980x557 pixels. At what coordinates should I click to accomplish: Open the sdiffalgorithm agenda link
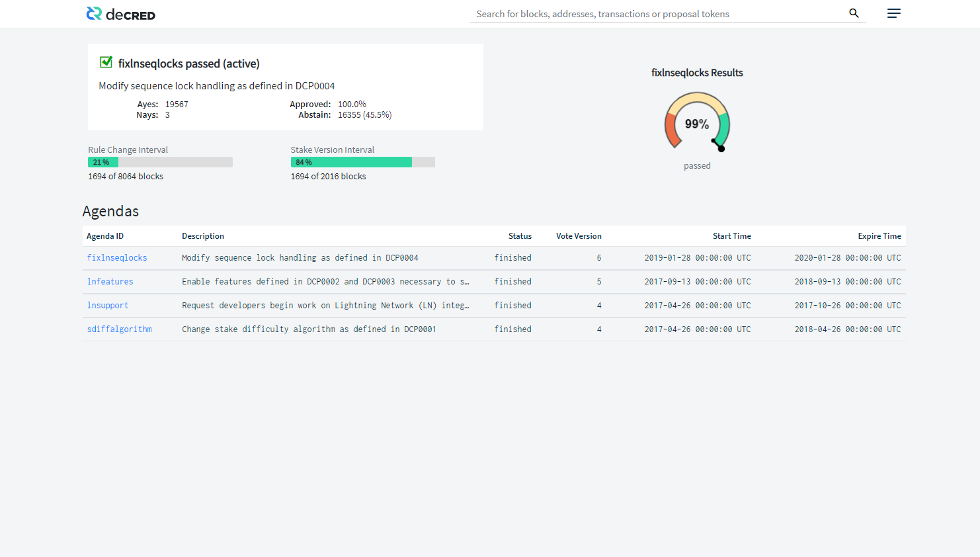point(120,329)
